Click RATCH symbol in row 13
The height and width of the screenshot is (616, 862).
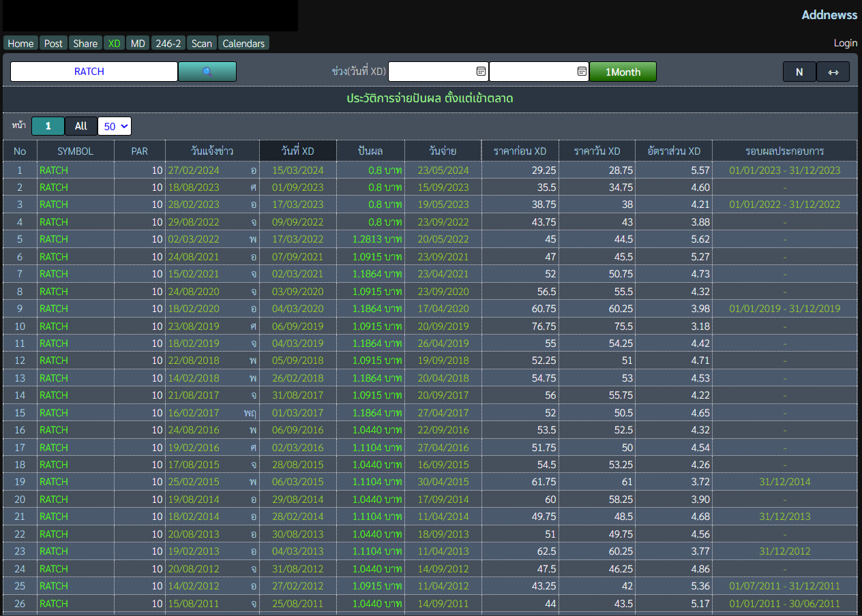pyautogui.click(x=54, y=378)
